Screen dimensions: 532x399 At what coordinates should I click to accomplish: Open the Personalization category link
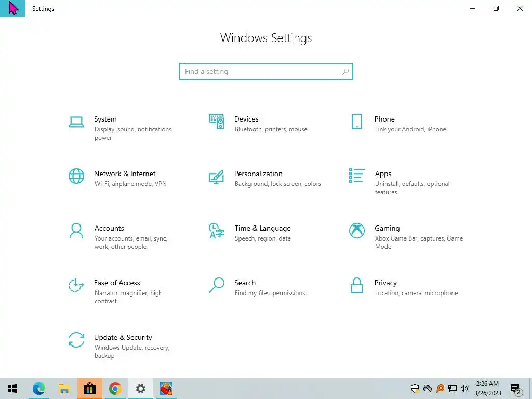tap(258, 174)
